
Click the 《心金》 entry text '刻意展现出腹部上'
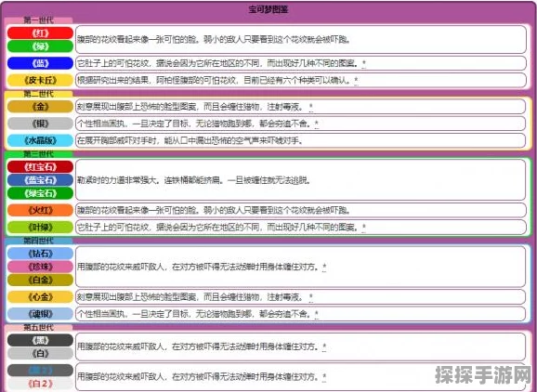[x=109, y=297]
